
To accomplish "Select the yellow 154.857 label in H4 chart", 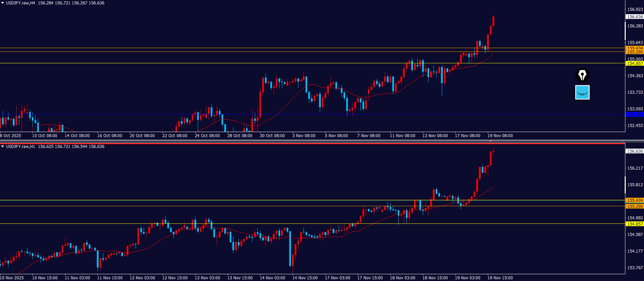I will pos(635,64).
